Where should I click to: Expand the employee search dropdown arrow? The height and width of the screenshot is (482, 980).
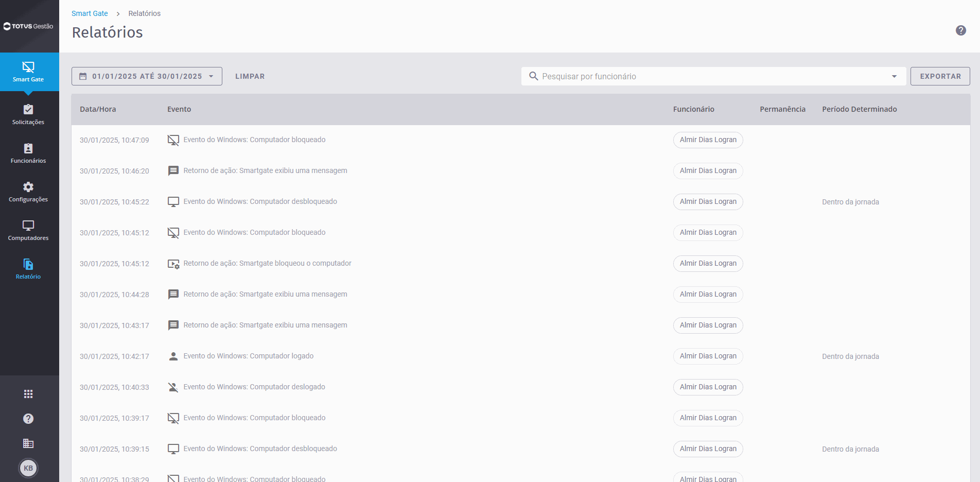[x=894, y=76]
